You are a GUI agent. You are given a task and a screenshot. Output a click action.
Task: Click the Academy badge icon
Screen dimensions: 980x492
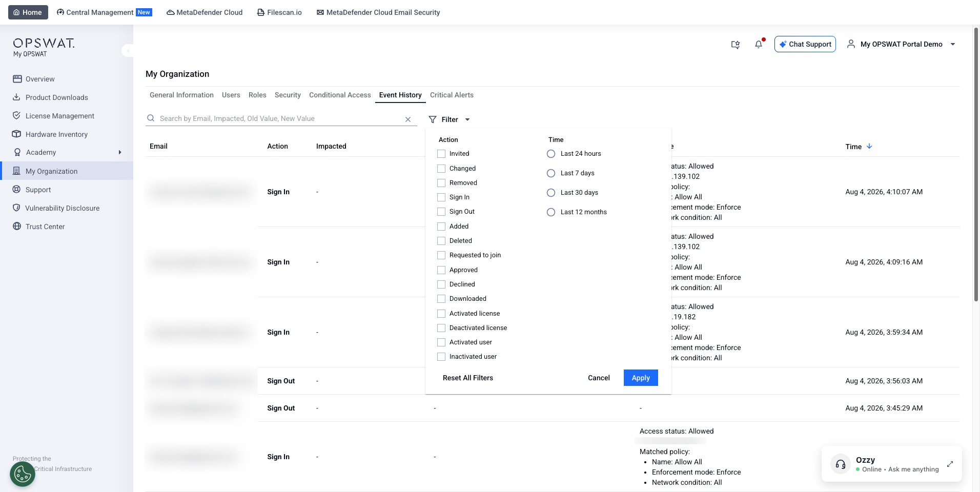17,152
